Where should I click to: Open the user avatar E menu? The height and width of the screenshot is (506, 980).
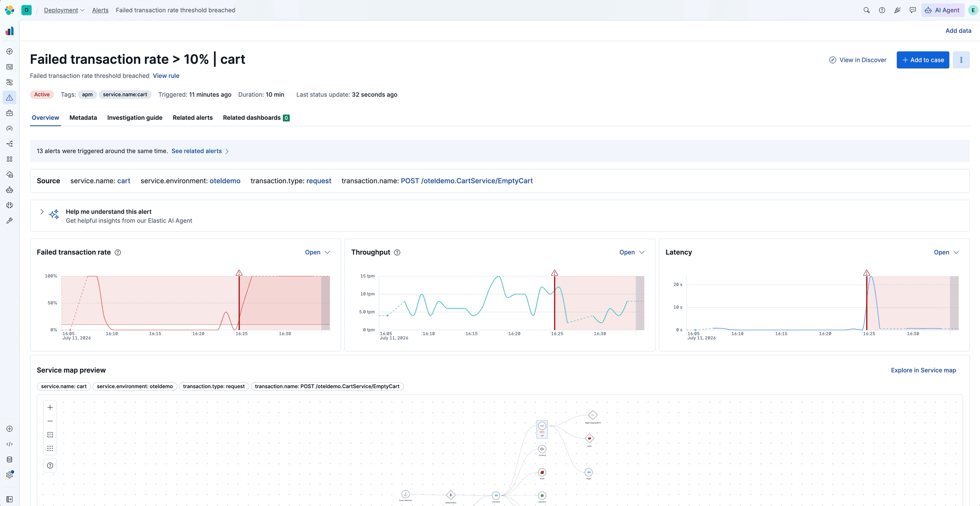point(973,10)
